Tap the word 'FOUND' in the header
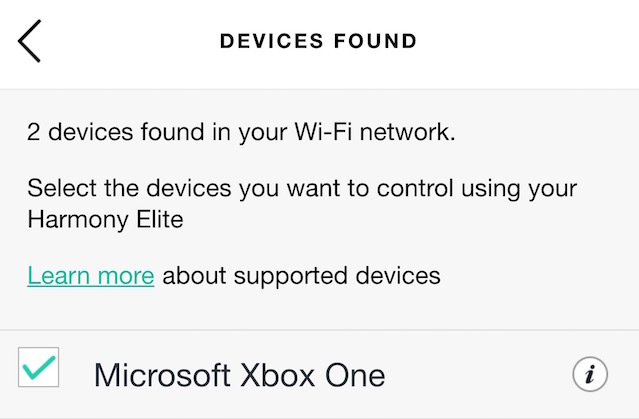The width and height of the screenshot is (639, 419). coord(375,41)
